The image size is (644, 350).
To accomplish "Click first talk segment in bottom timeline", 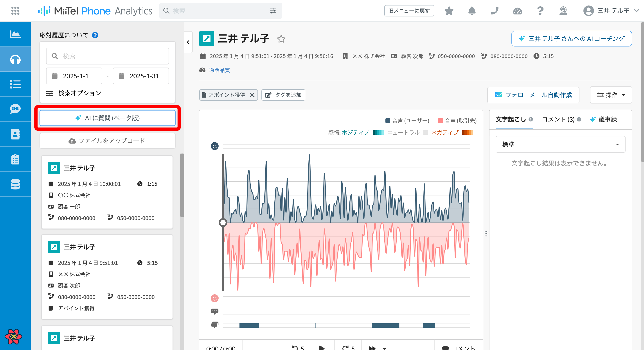I will pyautogui.click(x=249, y=325).
